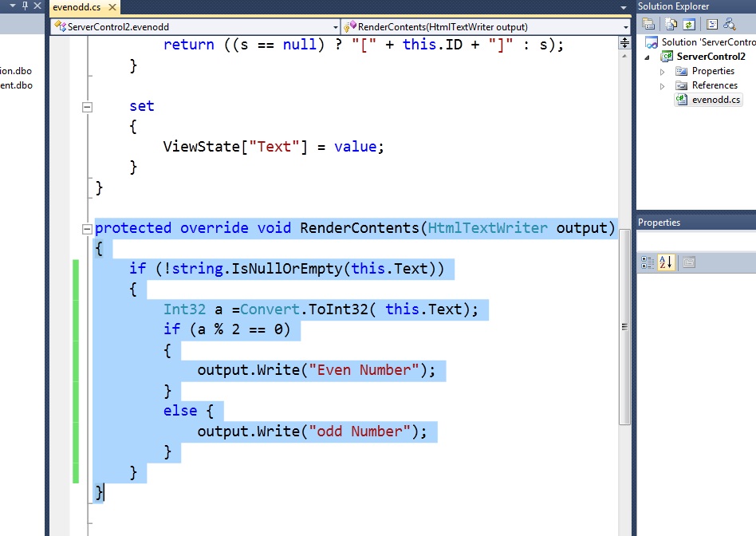This screenshot has width=756, height=536.
Task: Select the ServerControl2 project node
Action: 710,57
